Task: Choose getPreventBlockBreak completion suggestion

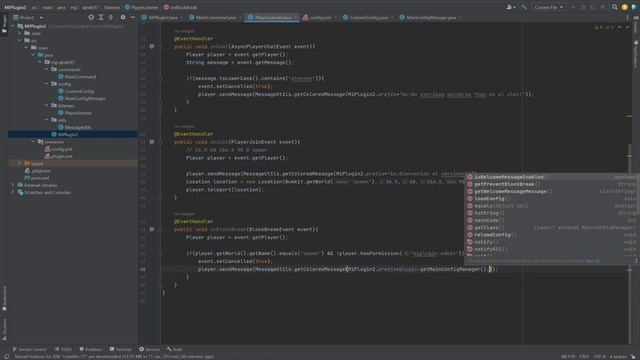Action: click(x=552, y=184)
